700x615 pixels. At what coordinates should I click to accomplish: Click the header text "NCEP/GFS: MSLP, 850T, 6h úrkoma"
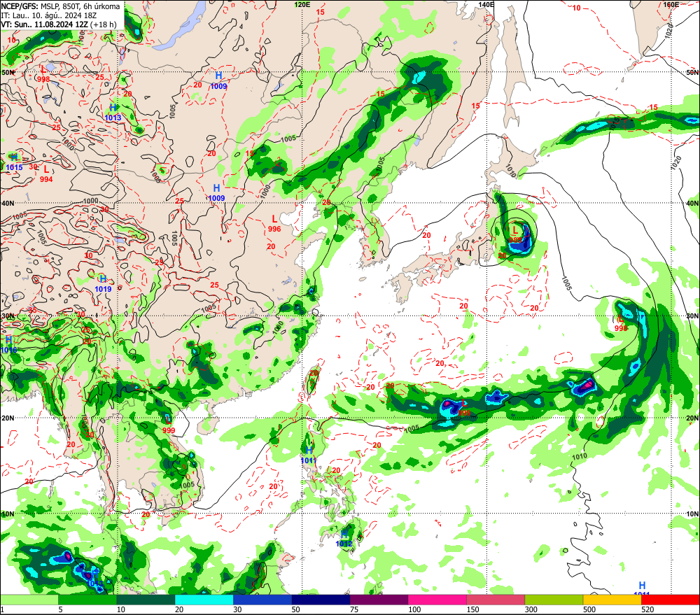[61, 6]
